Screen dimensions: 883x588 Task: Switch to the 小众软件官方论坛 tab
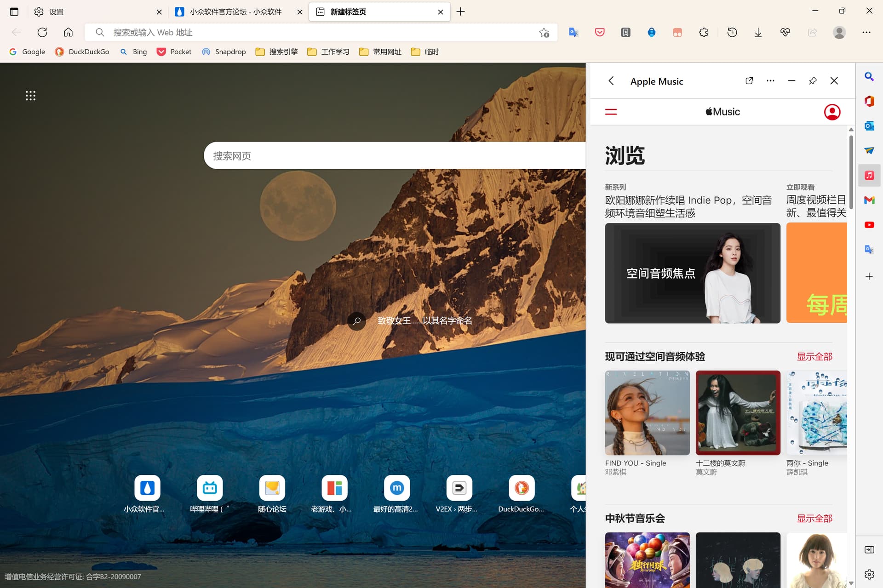[x=235, y=11]
